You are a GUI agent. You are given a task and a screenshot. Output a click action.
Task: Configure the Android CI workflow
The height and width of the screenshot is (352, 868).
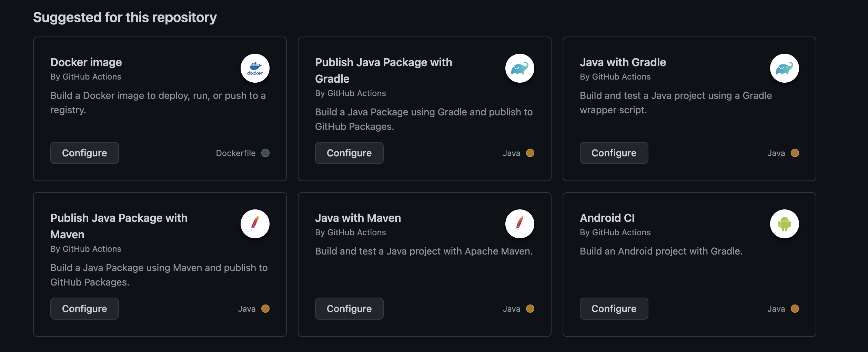[x=614, y=309]
